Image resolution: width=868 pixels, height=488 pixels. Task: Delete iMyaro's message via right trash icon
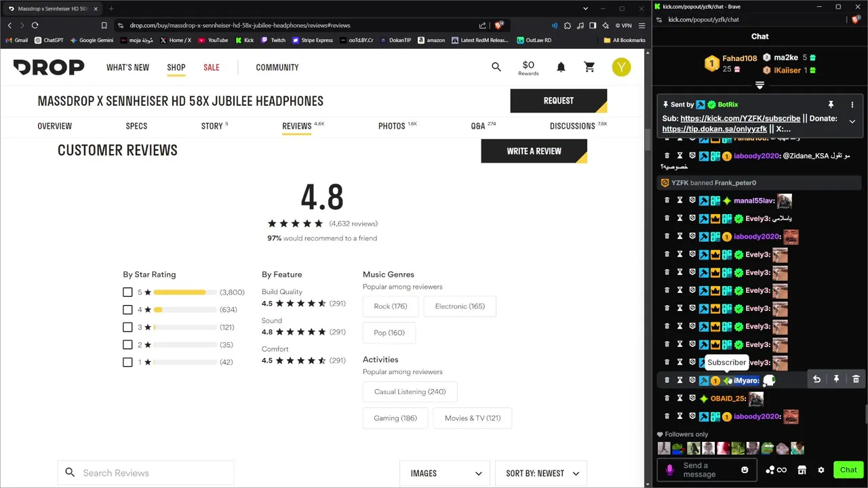click(x=856, y=380)
